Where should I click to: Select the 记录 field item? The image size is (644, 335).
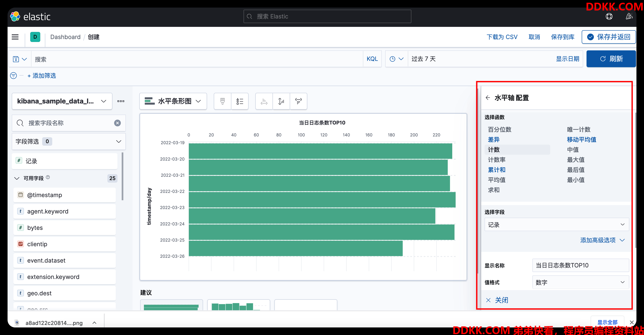point(64,161)
